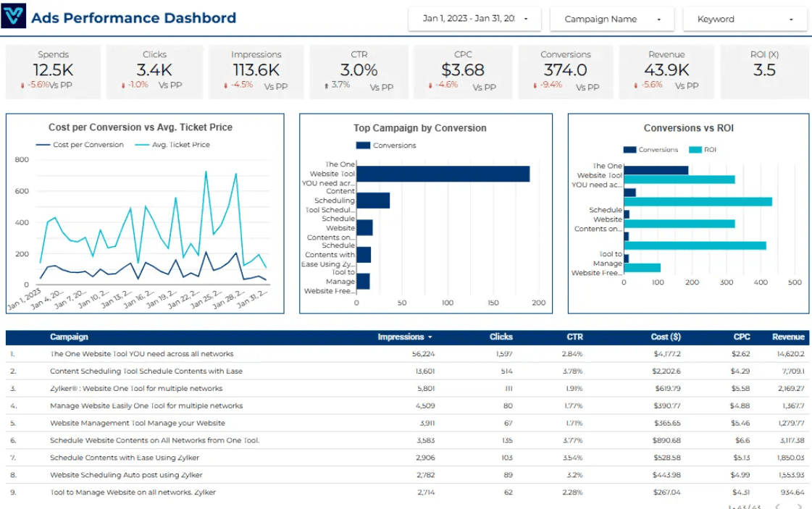Open the Campaign Name filter dropdown
This screenshot has width=812, height=509.
pyautogui.click(x=611, y=20)
